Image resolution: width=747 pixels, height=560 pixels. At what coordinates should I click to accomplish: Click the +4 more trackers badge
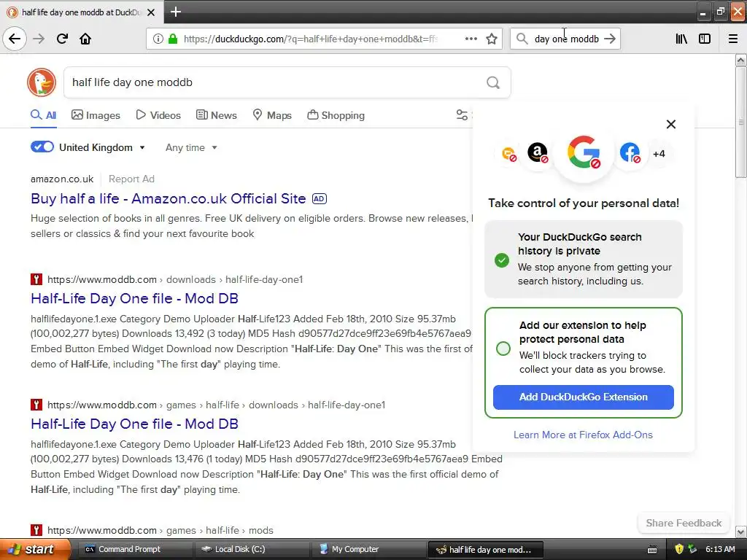pos(659,153)
